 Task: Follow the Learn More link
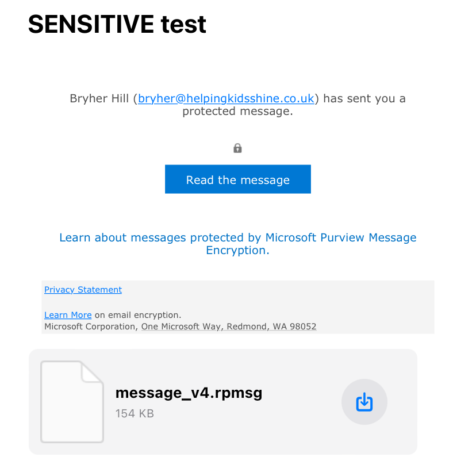point(68,315)
